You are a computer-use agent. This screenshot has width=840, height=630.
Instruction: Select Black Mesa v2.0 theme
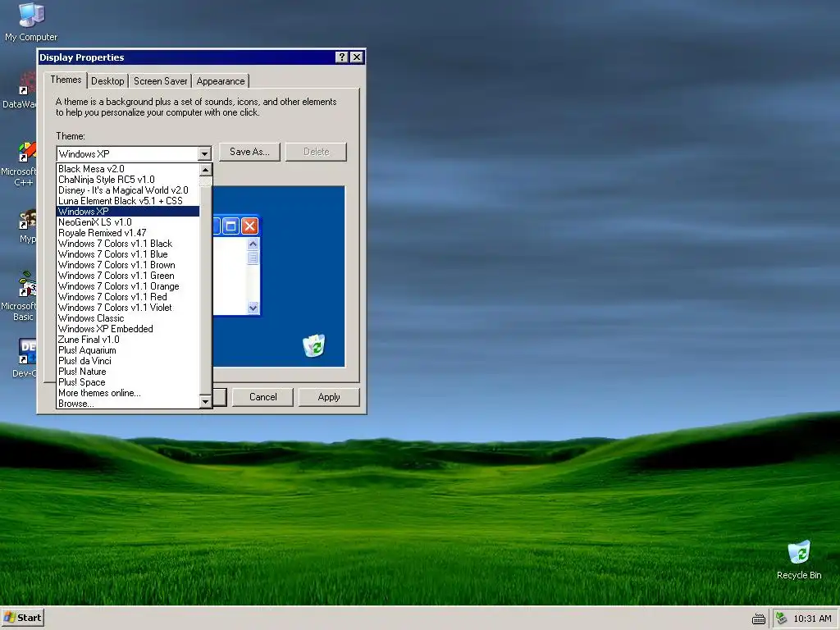(128, 169)
